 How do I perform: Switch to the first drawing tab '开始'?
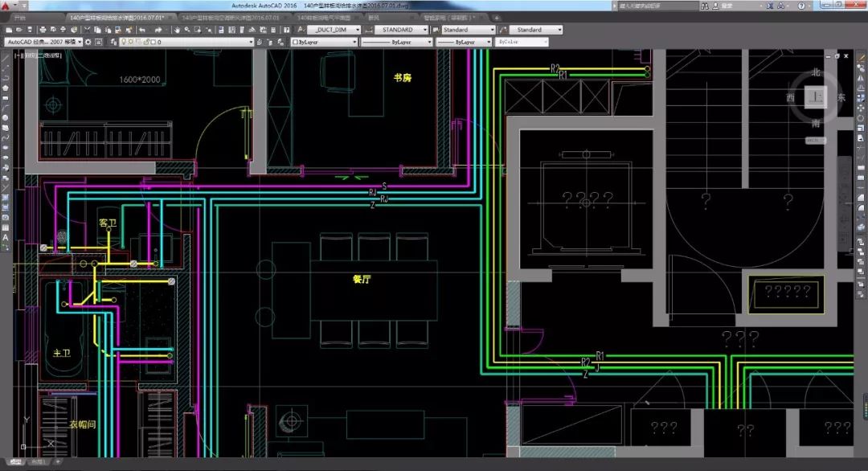coord(20,18)
